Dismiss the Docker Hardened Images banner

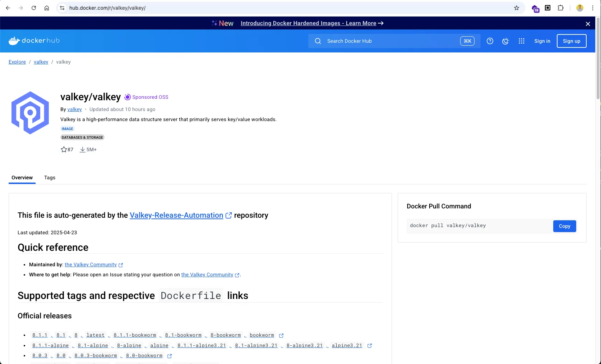click(588, 24)
